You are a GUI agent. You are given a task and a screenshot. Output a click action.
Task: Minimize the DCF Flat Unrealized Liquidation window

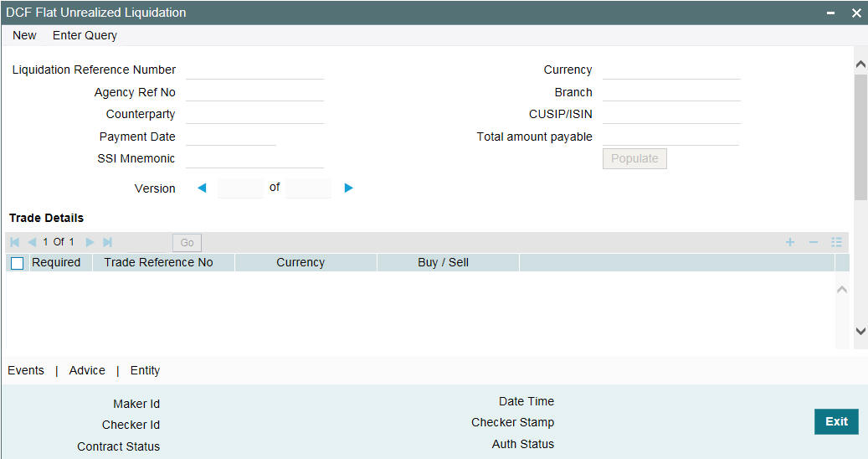click(830, 13)
